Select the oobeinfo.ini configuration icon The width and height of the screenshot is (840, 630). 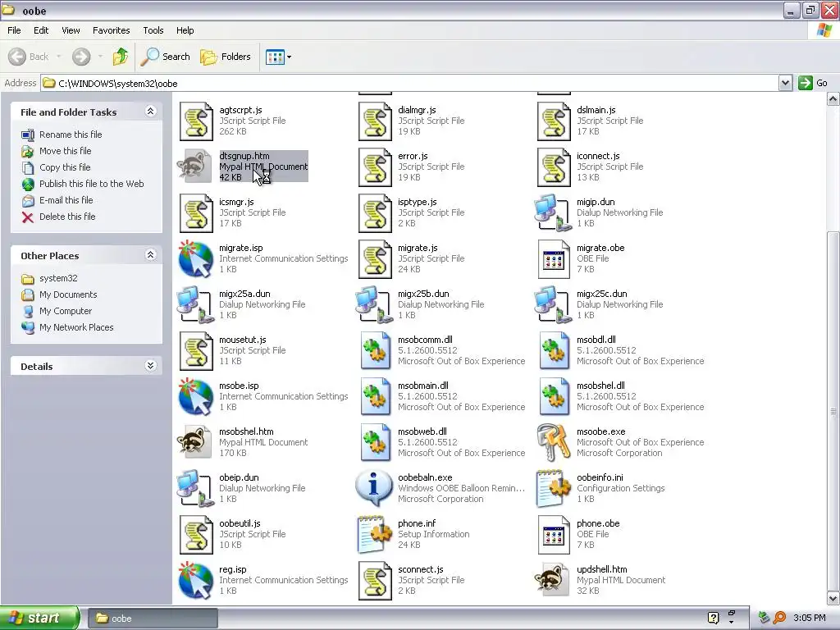(554, 489)
